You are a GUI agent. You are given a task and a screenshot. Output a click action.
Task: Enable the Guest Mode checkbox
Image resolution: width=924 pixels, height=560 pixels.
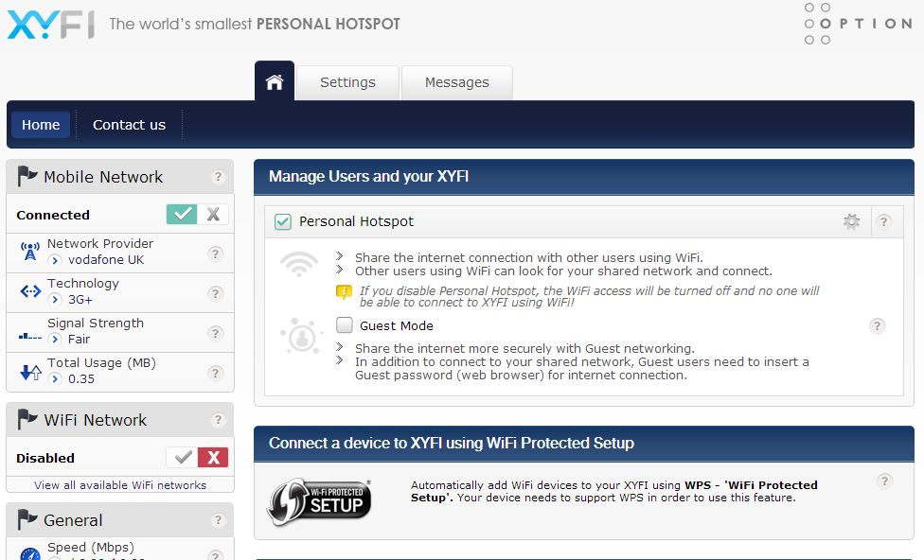click(x=345, y=325)
